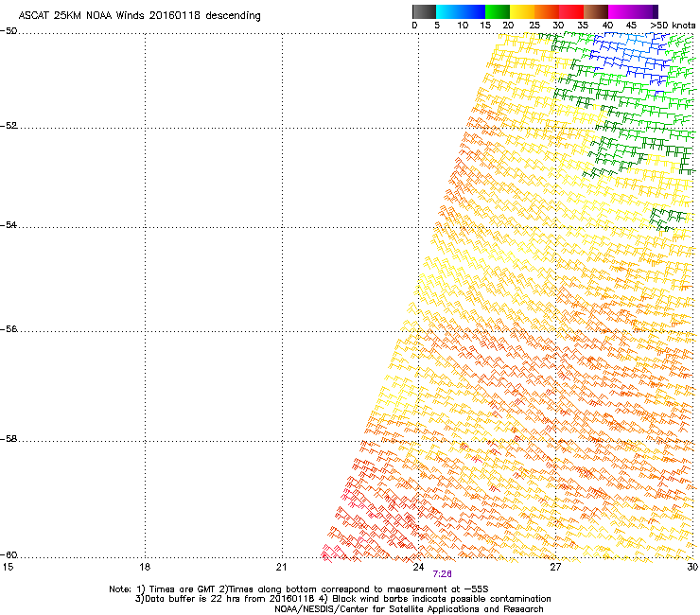Click the -50 latitude axis label

click(x=9, y=31)
